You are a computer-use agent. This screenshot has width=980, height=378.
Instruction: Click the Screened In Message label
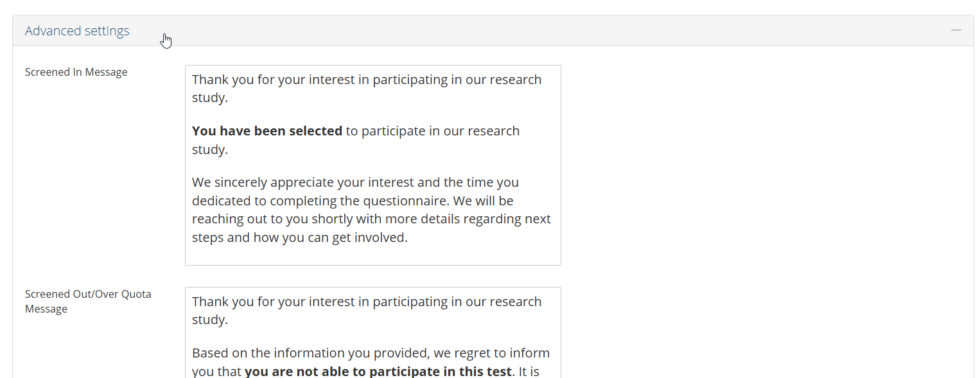[x=76, y=72]
